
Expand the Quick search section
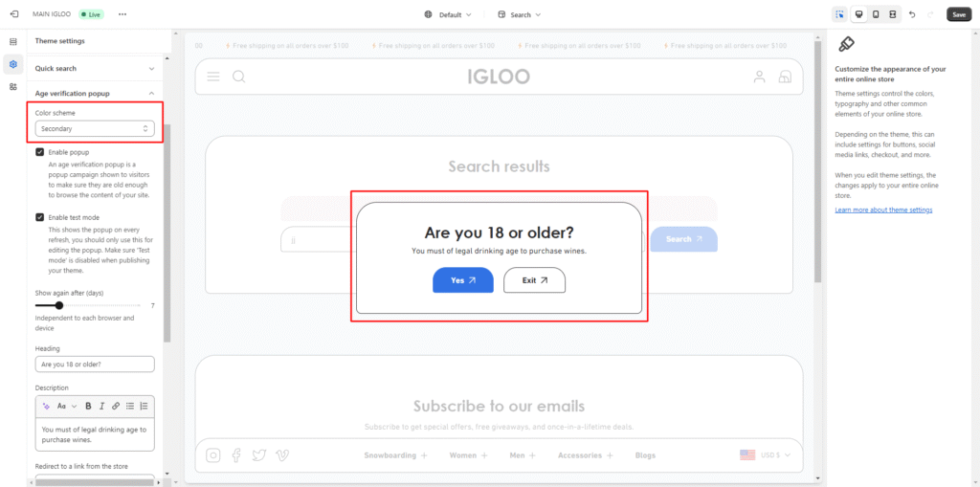pos(151,69)
